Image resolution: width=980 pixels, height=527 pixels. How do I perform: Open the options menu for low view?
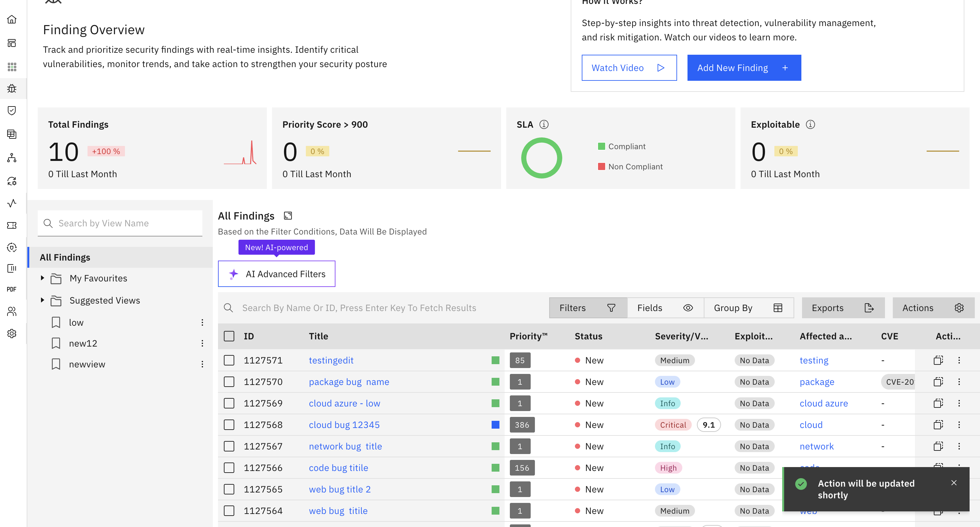[202, 322]
